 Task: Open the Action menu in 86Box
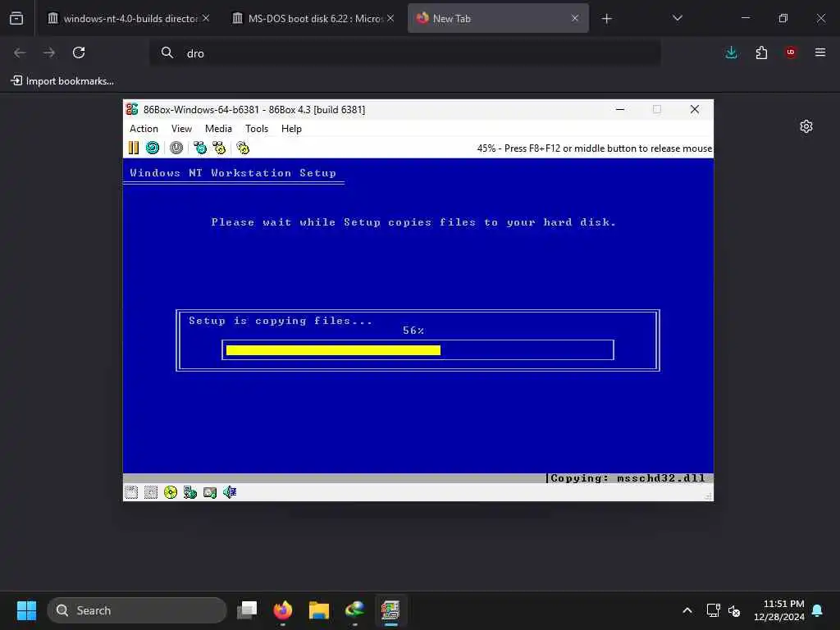coord(144,129)
